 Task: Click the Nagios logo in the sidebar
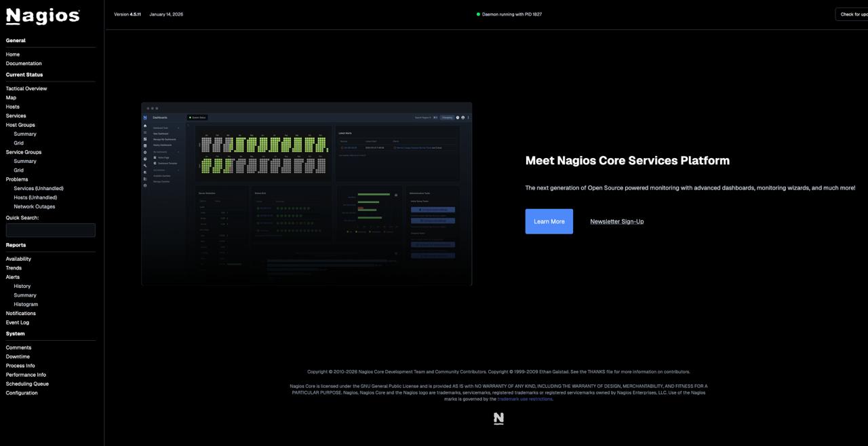[43, 16]
